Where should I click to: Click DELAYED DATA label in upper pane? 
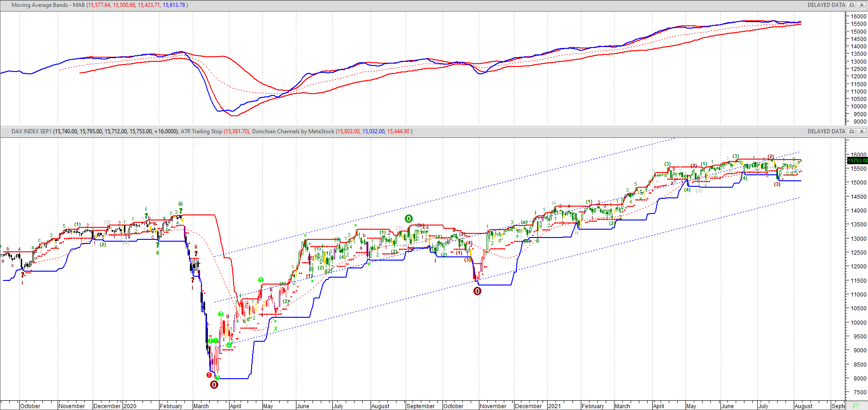[827, 5]
